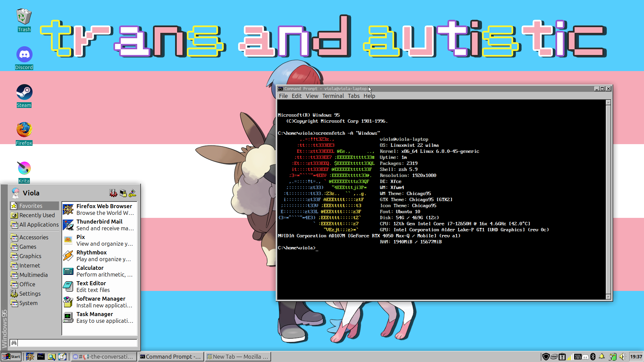The height and width of the screenshot is (362, 644).
Task: Start Rhythmbox from the Favorites list
Action: (99, 256)
